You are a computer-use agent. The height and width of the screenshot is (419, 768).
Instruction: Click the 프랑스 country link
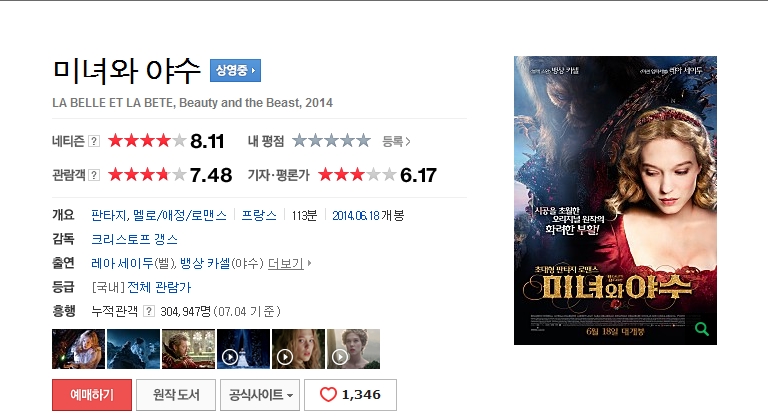click(x=259, y=216)
